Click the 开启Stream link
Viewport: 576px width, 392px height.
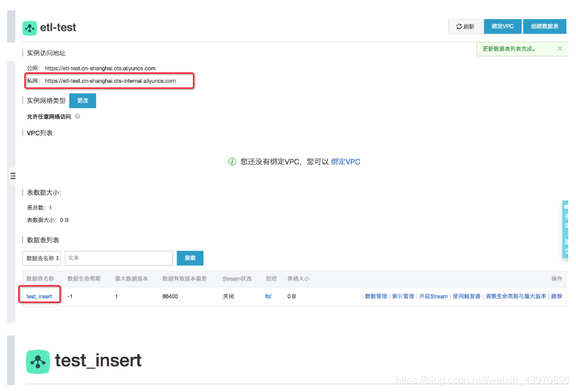point(434,296)
